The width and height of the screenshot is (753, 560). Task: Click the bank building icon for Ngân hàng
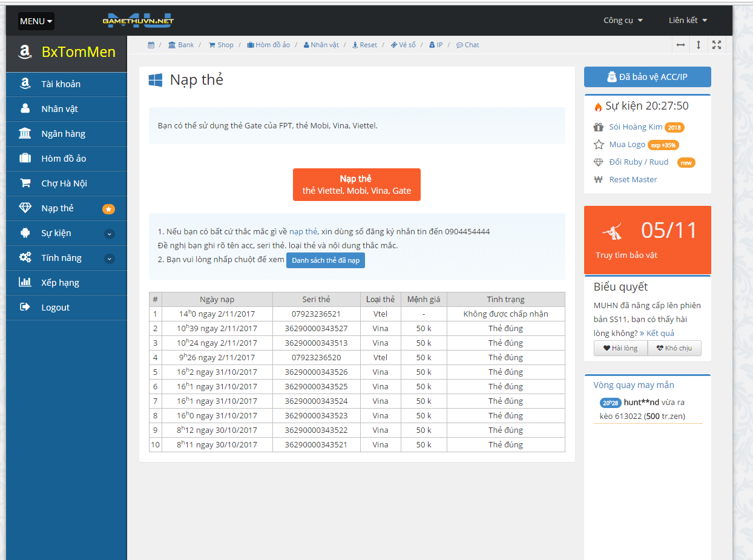(x=25, y=134)
